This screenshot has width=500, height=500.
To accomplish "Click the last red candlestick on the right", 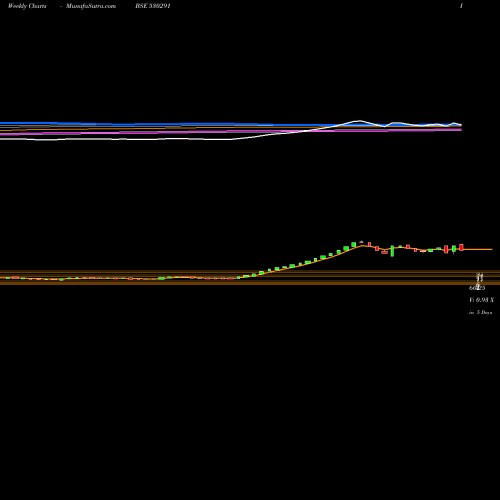I will (461, 247).
